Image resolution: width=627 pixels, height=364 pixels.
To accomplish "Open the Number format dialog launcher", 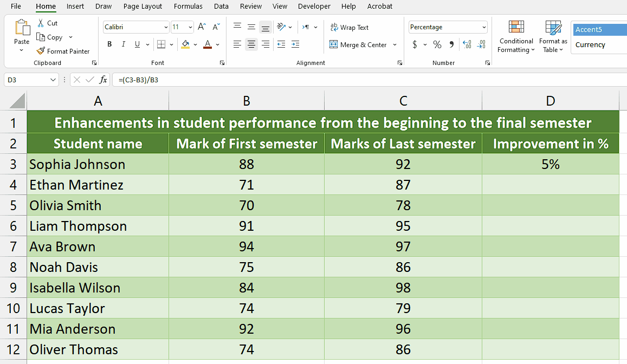I will (x=487, y=63).
